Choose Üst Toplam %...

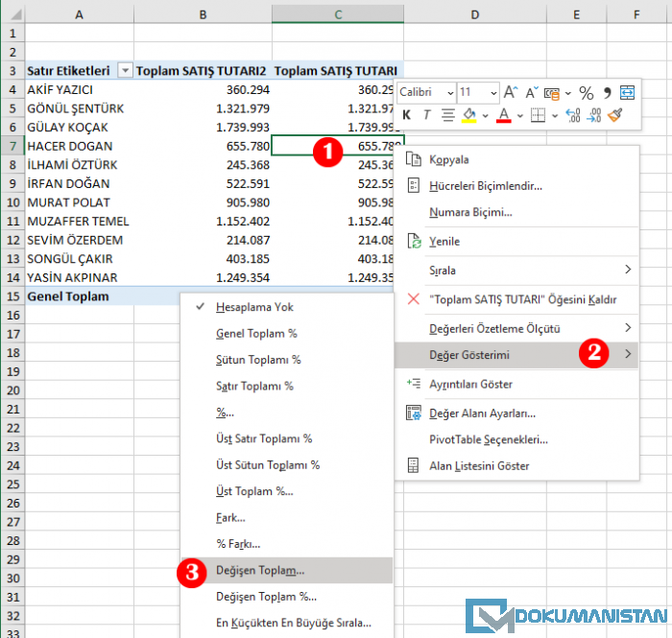(x=254, y=491)
